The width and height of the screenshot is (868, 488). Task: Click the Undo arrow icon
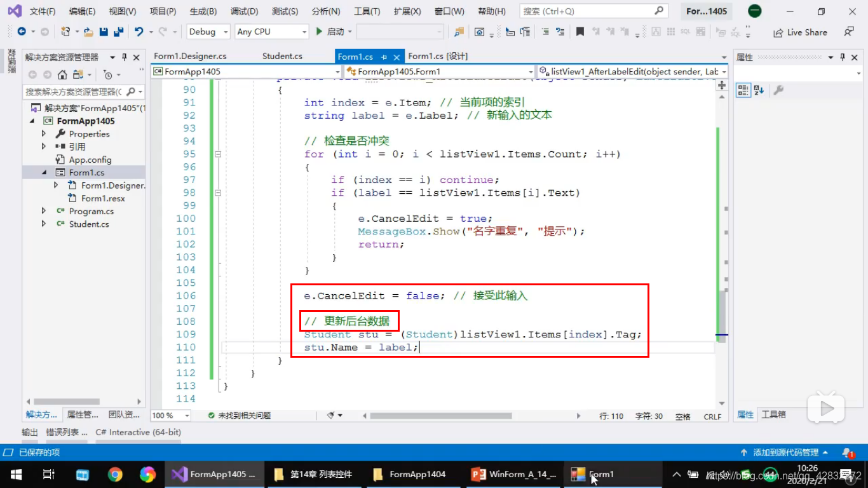[x=139, y=32]
